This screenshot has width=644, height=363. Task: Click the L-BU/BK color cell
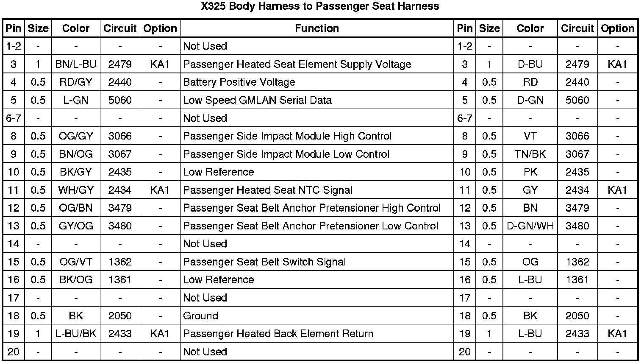[76, 334]
